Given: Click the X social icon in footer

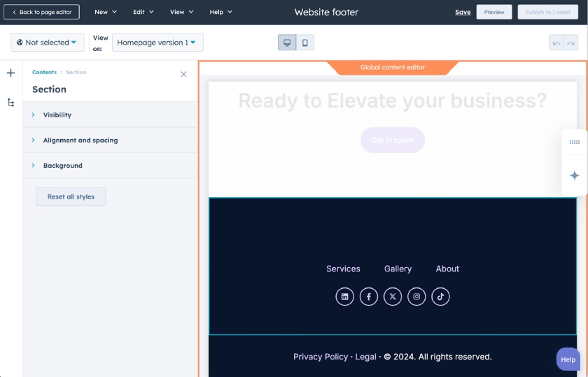Looking at the screenshot, I should pyautogui.click(x=393, y=297).
